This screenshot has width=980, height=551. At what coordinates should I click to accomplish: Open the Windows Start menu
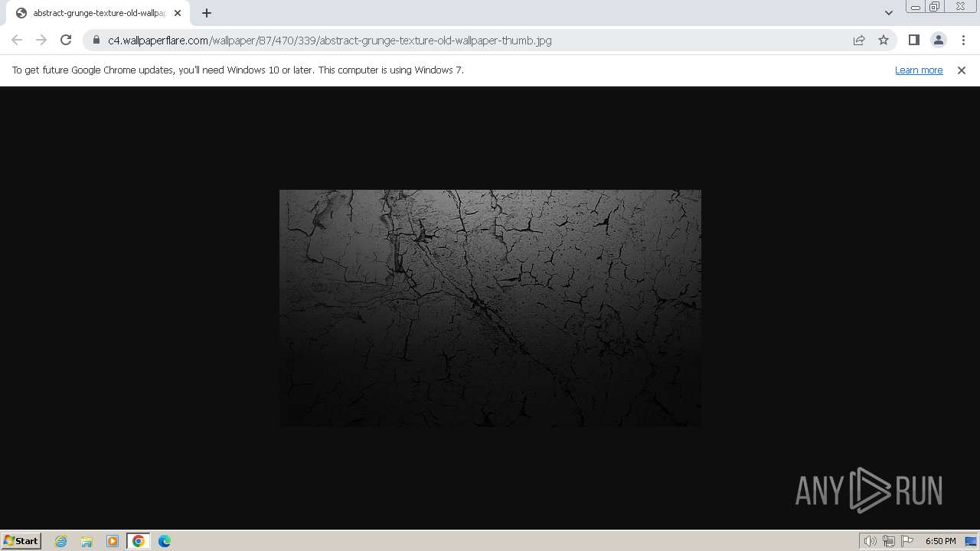click(x=21, y=540)
